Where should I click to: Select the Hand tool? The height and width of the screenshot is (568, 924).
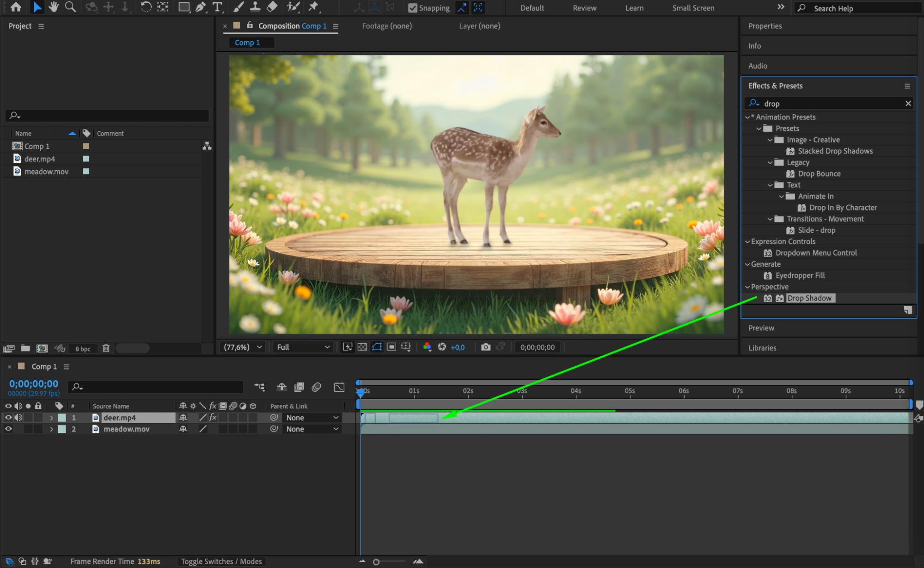[x=54, y=7]
